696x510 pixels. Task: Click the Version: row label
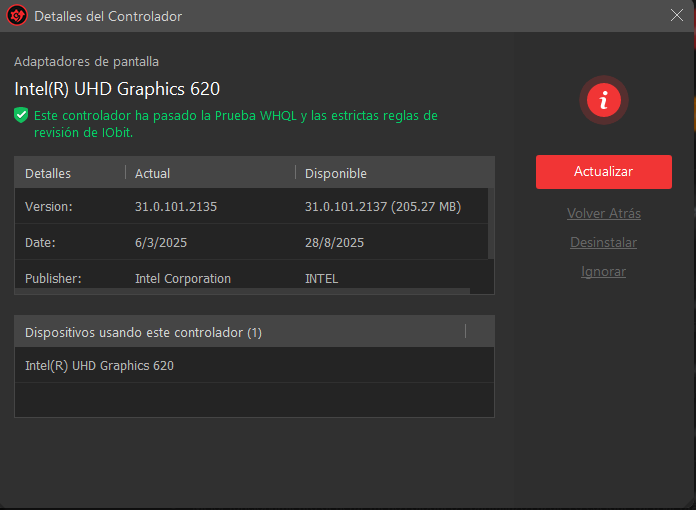pos(49,206)
